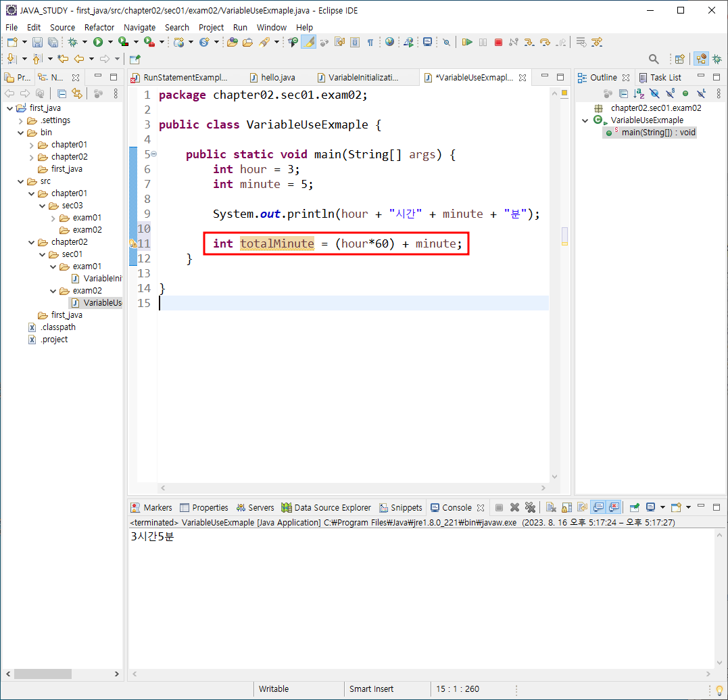Image resolution: width=728 pixels, height=700 pixels.
Task: Click fold toggle beside line 5
Action: [154, 154]
